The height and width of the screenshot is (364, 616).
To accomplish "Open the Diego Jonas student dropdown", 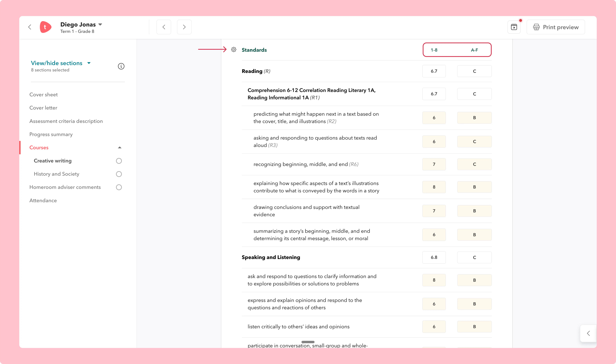I will click(x=81, y=25).
